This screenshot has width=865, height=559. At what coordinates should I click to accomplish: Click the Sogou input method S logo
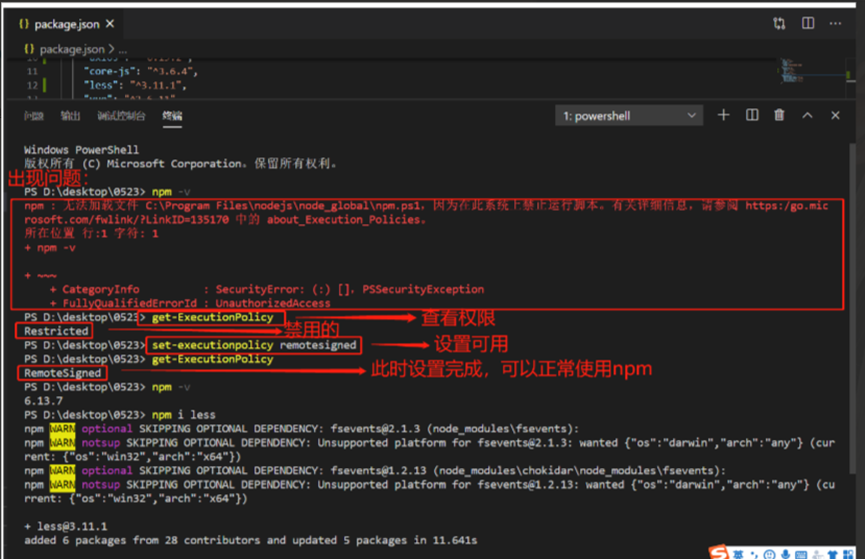(719, 552)
